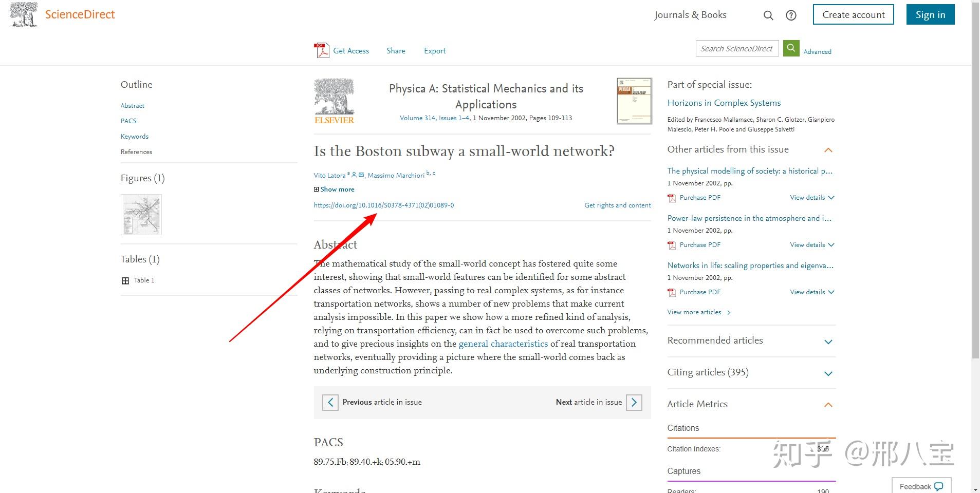Screen dimensions: 980x493
Task: Open Networks in life: scaling properties article
Action: [750, 266]
